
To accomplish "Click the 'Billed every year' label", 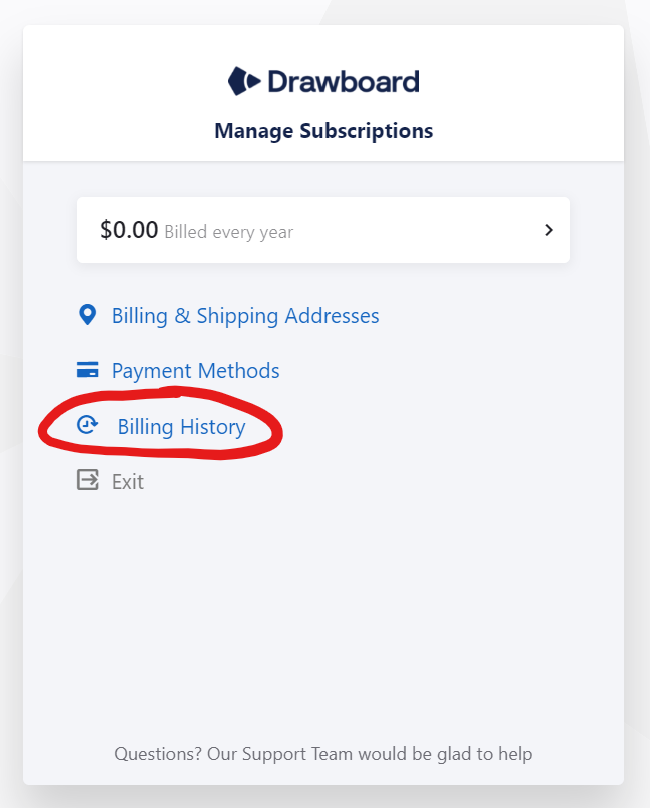I will coord(228,232).
